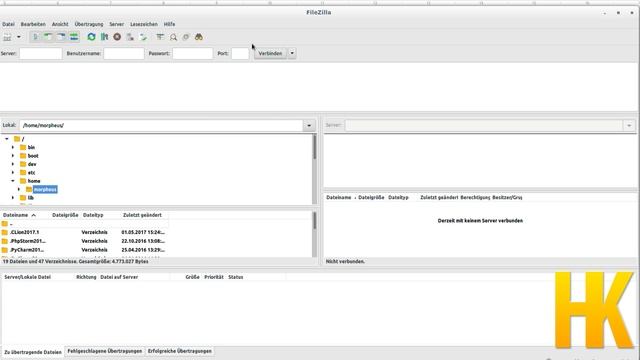Select the bin folder icon in tree

coord(23,147)
